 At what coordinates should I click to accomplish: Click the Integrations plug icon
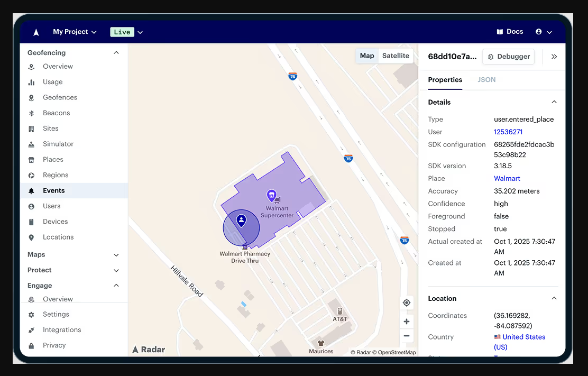pos(32,331)
